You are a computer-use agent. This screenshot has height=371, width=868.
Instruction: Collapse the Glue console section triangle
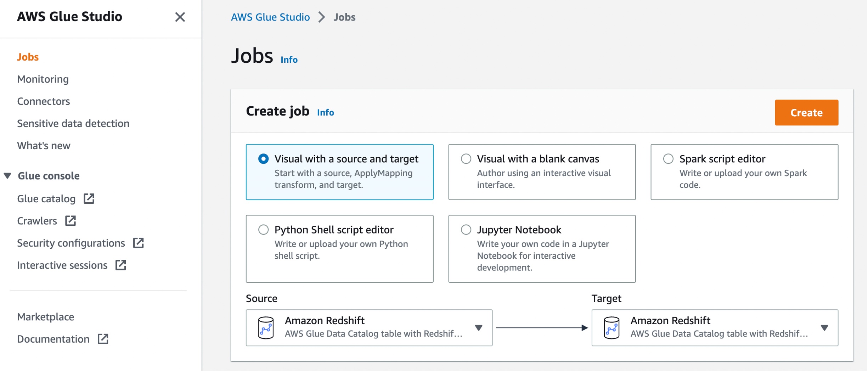7,175
